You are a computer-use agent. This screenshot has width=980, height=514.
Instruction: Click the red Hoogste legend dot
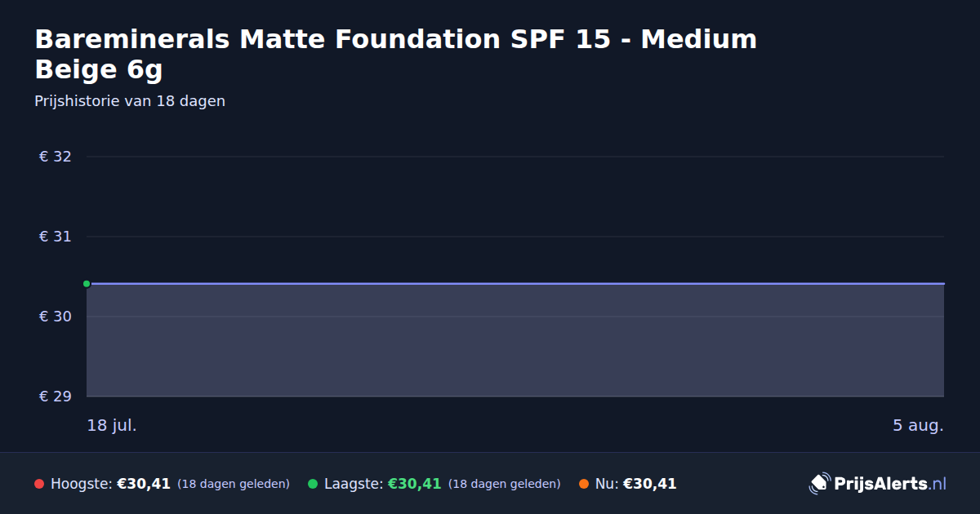pyautogui.click(x=39, y=484)
